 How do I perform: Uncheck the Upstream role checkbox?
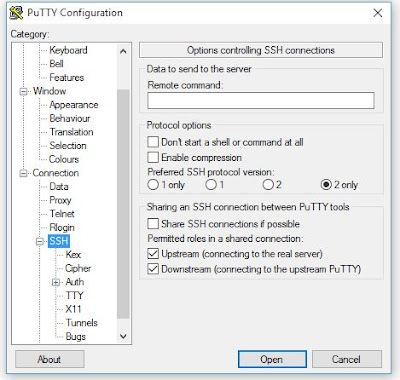(153, 254)
